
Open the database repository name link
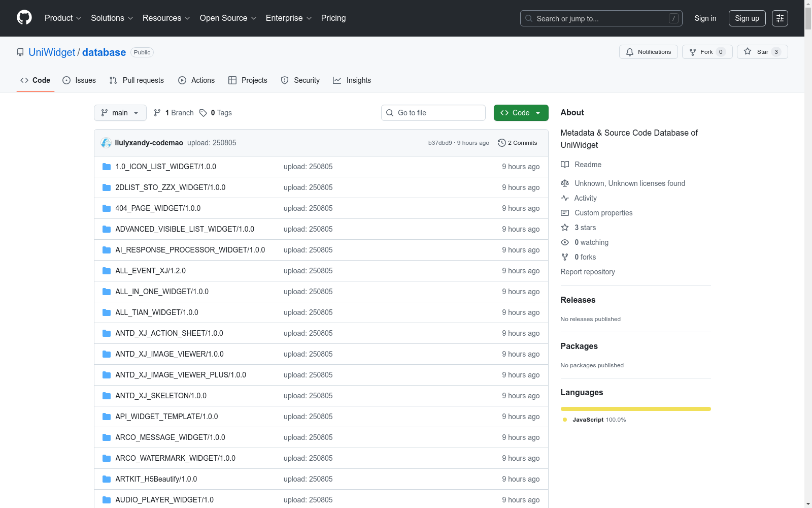104,52
